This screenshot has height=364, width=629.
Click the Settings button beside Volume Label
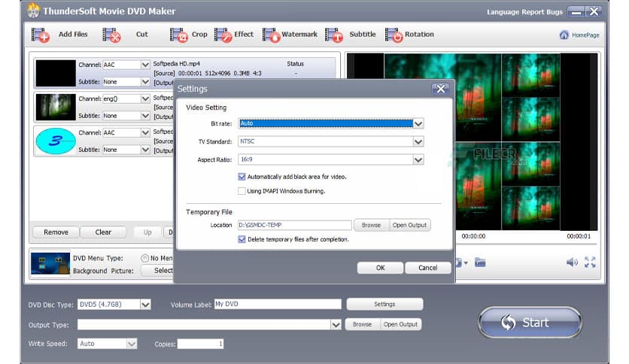(x=384, y=305)
